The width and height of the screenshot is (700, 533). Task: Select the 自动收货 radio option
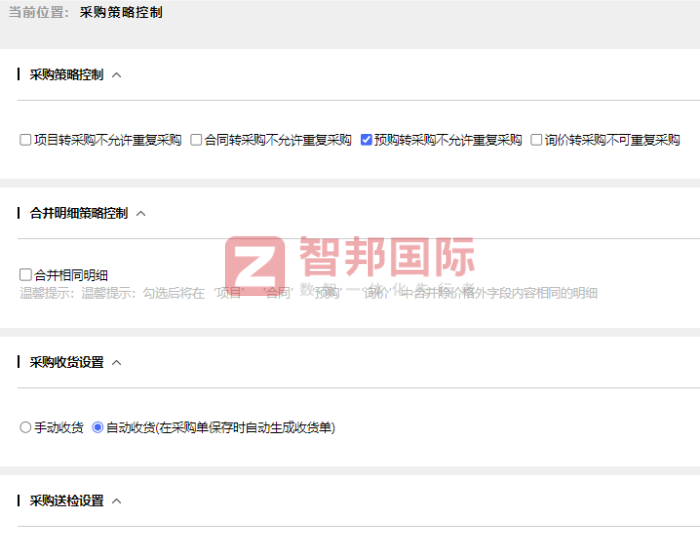[98, 427]
